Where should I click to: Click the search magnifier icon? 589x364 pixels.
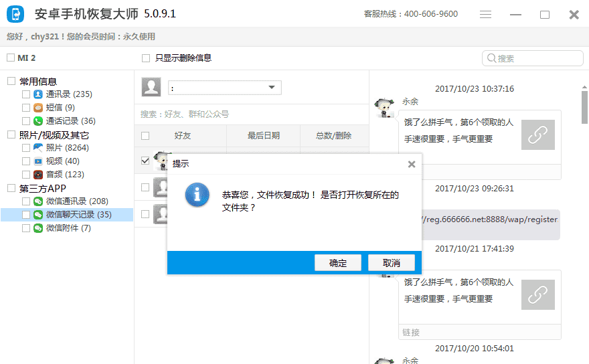491,58
